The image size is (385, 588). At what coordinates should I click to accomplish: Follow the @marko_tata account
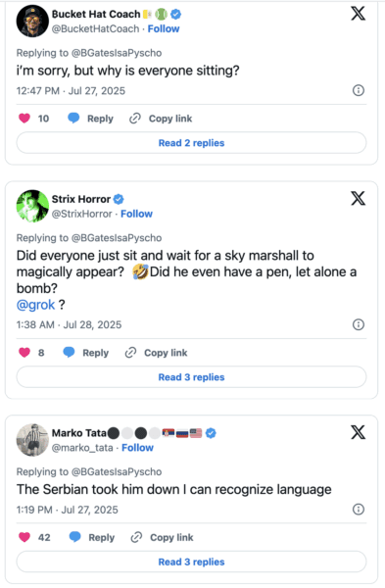click(x=137, y=448)
